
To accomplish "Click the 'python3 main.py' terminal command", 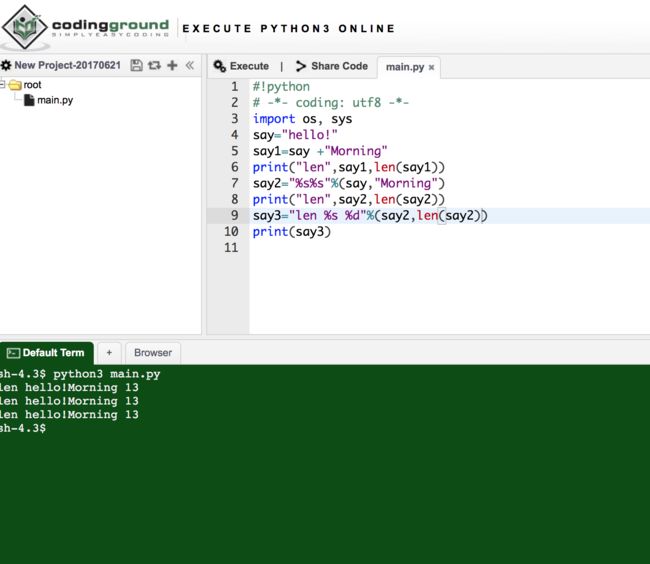I will click(107, 374).
